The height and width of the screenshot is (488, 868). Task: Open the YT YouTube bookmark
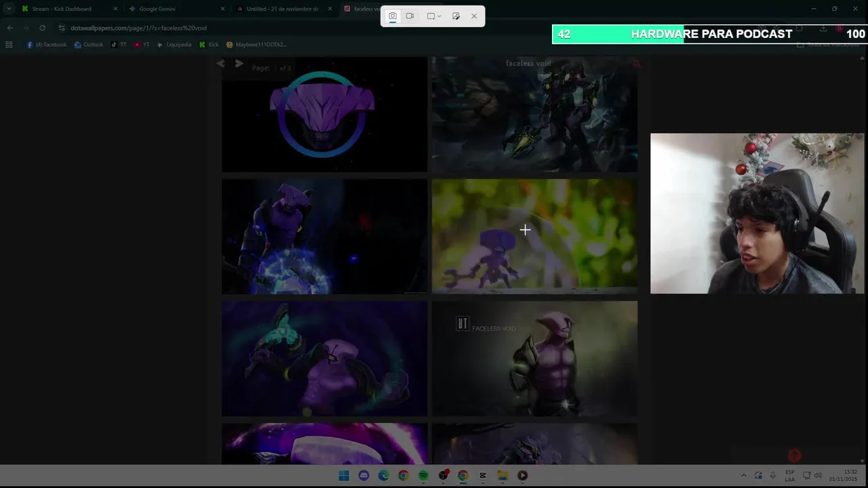[142, 45]
